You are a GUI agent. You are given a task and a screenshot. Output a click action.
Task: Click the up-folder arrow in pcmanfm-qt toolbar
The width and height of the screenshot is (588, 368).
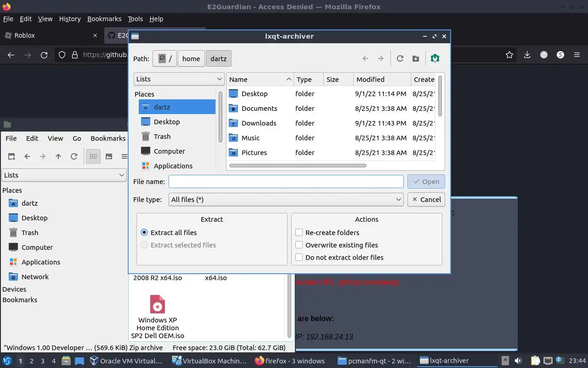point(58,156)
